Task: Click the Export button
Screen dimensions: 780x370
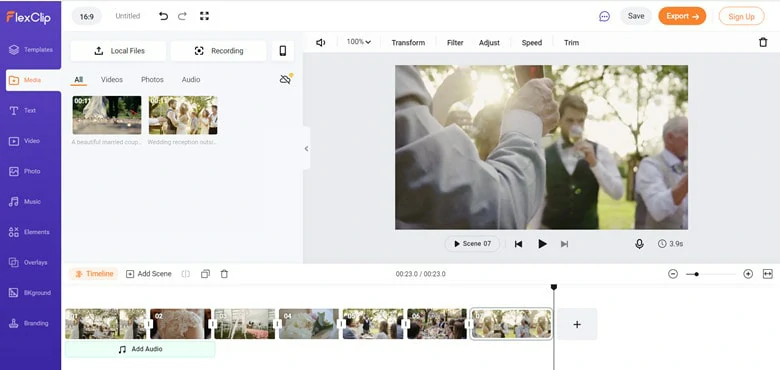Action: coord(682,16)
